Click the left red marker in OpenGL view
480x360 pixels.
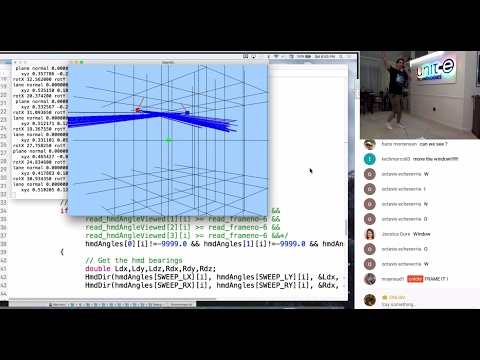tap(137, 110)
